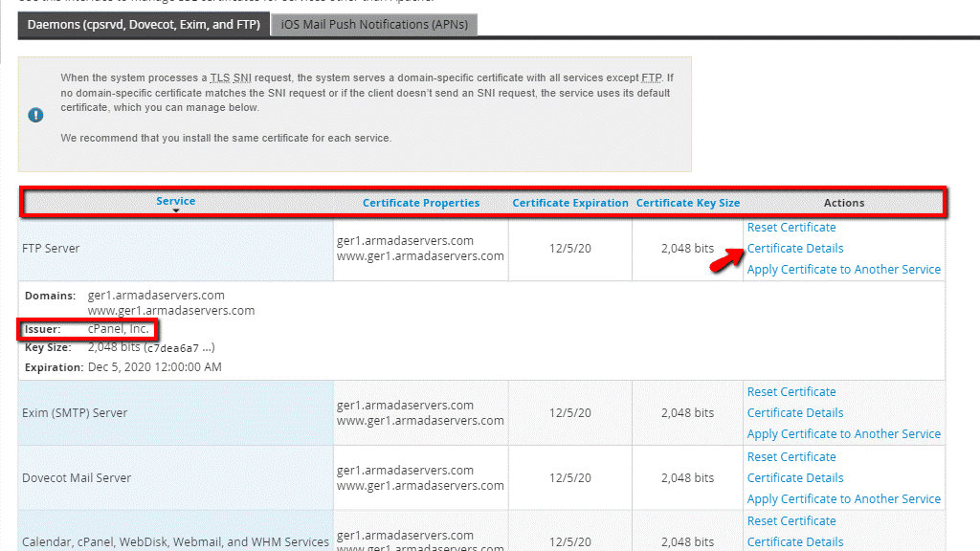Apply FTP Server certificate to another service

pyautogui.click(x=843, y=269)
